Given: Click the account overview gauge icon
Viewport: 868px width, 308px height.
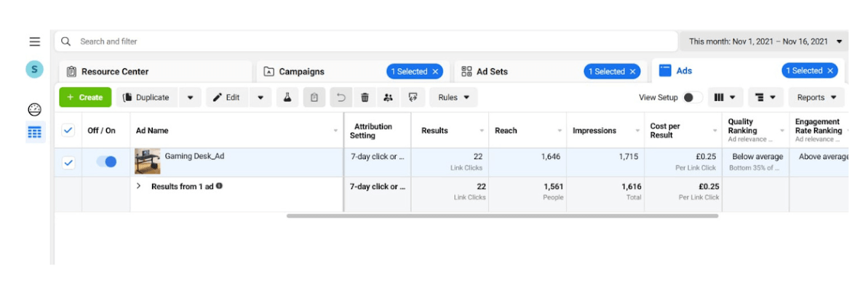Looking at the screenshot, I should click(34, 110).
